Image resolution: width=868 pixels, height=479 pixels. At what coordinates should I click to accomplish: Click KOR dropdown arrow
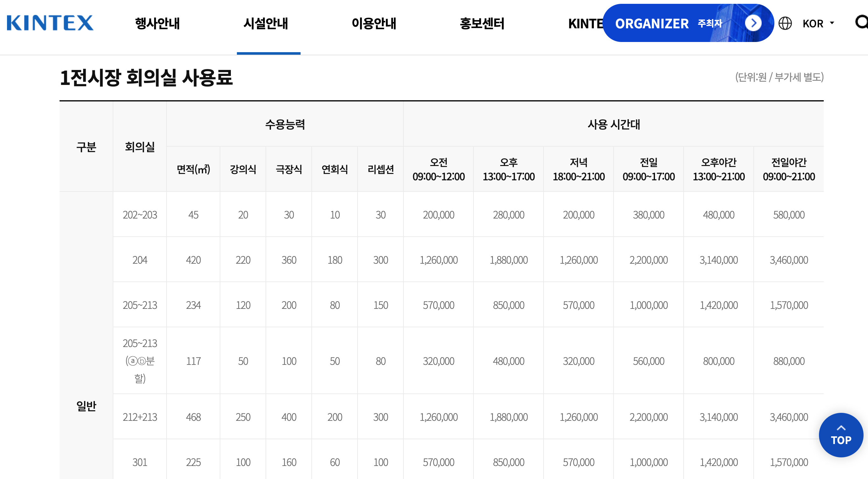(x=832, y=23)
